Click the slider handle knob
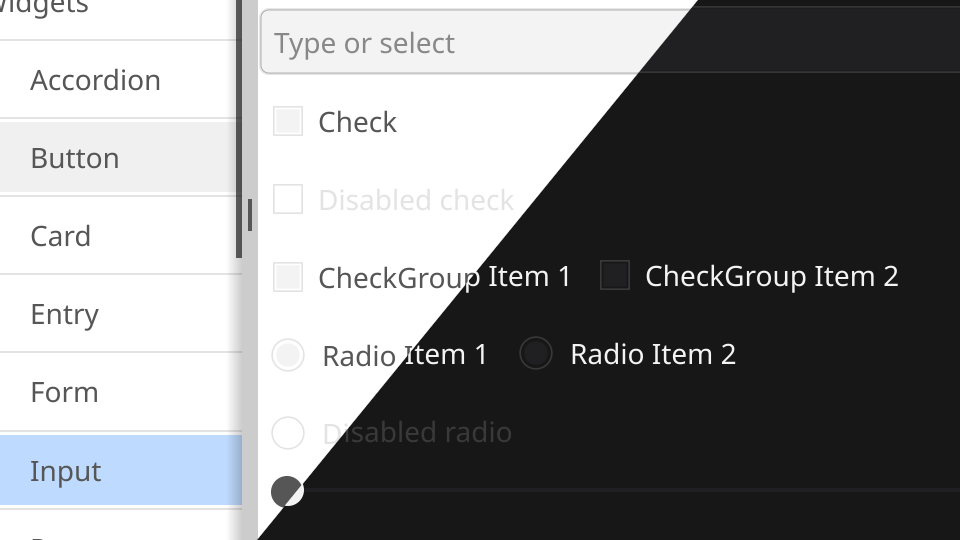This screenshot has width=960, height=540. [x=287, y=491]
